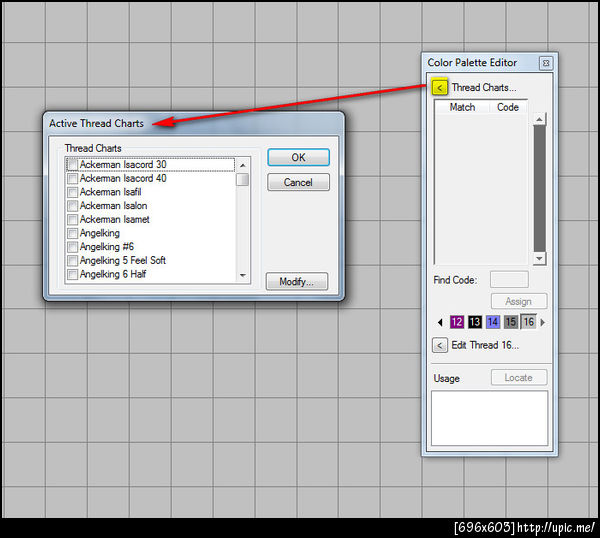600x538 pixels.
Task: Confirm with the OK button
Action: click(298, 157)
